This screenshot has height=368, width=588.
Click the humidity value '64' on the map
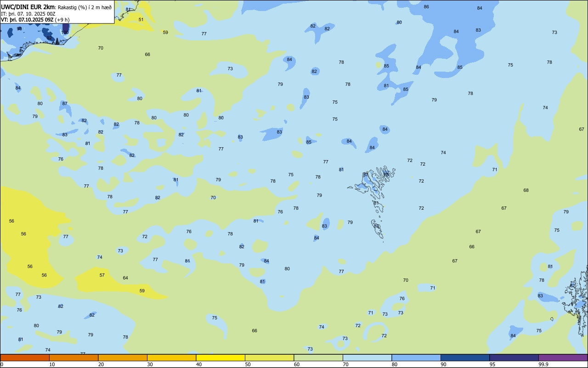[x=125, y=278]
